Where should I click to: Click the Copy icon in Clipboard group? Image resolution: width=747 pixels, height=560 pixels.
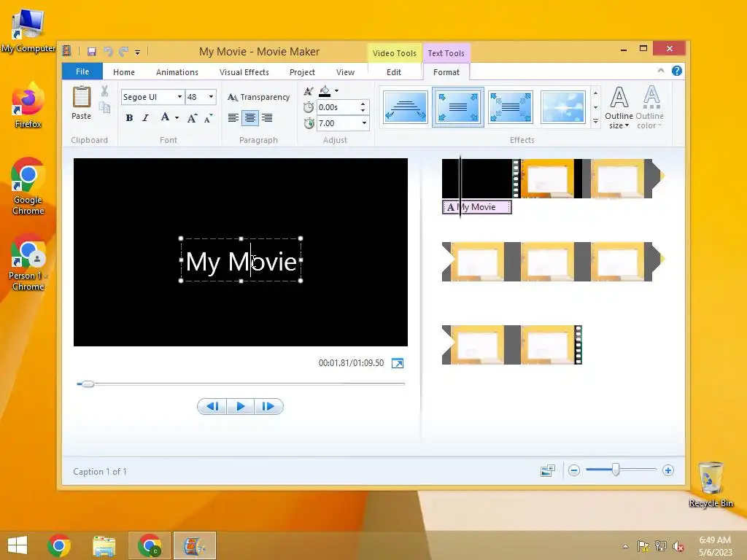coord(105,108)
